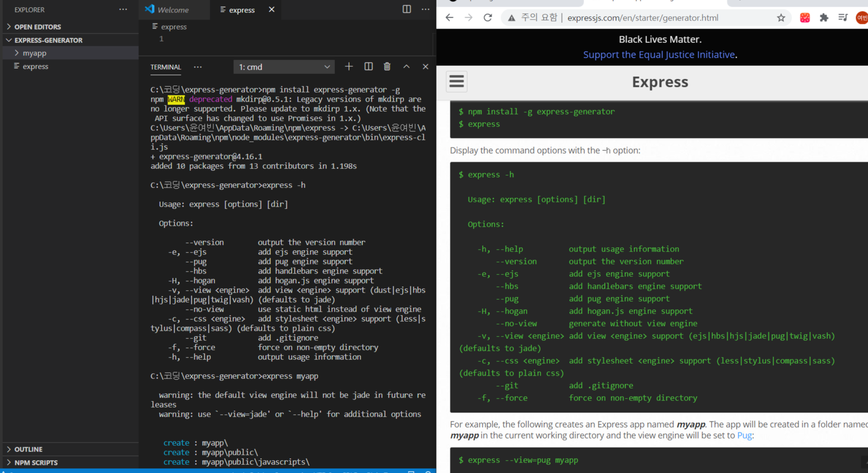Click the browser address bar URL
The height and width of the screenshot is (473, 868).
pos(643,18)
